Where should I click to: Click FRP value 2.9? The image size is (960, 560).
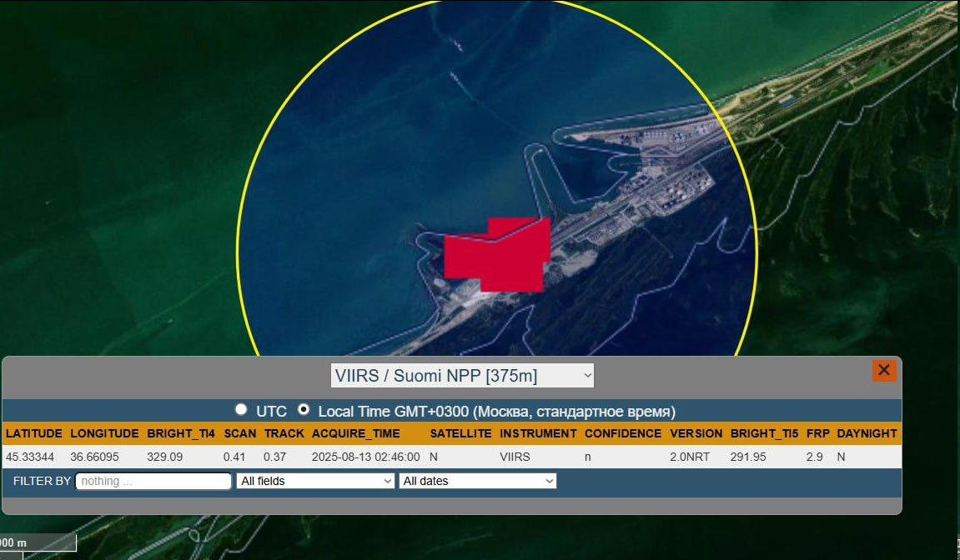tap(814, 457)
